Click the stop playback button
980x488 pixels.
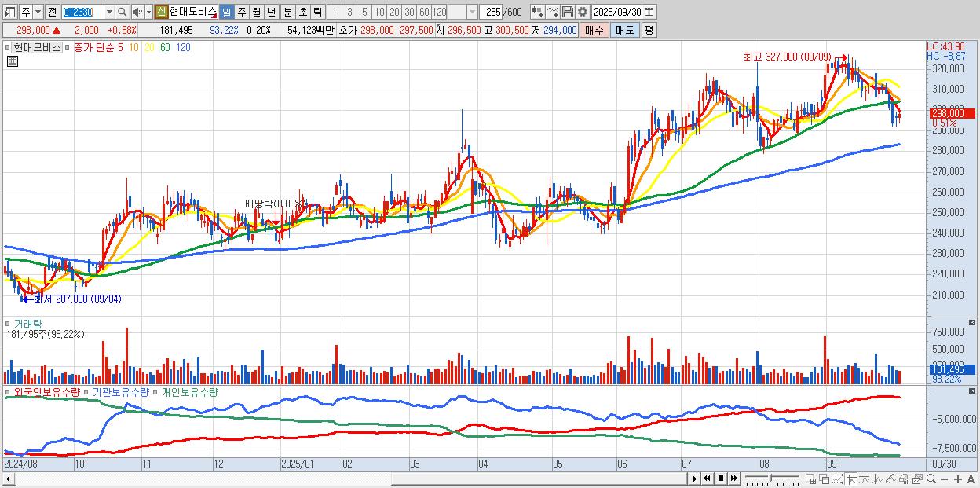[721, 479]
